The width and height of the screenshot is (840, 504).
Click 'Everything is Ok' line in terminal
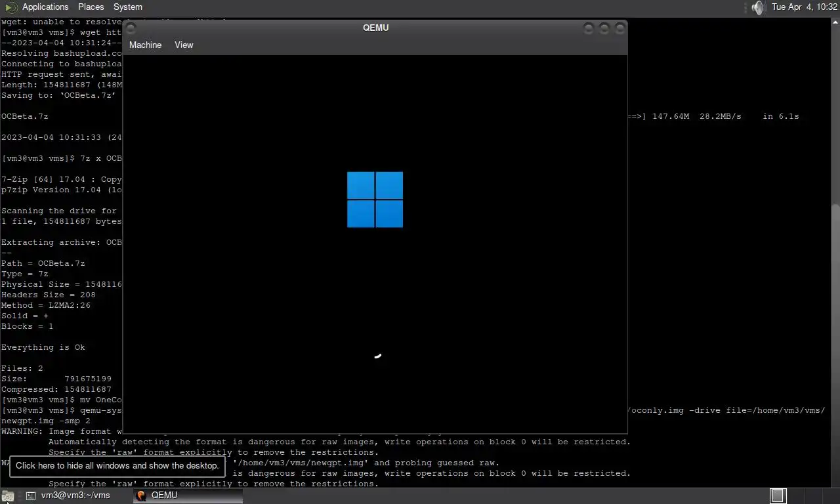(43, 347)
